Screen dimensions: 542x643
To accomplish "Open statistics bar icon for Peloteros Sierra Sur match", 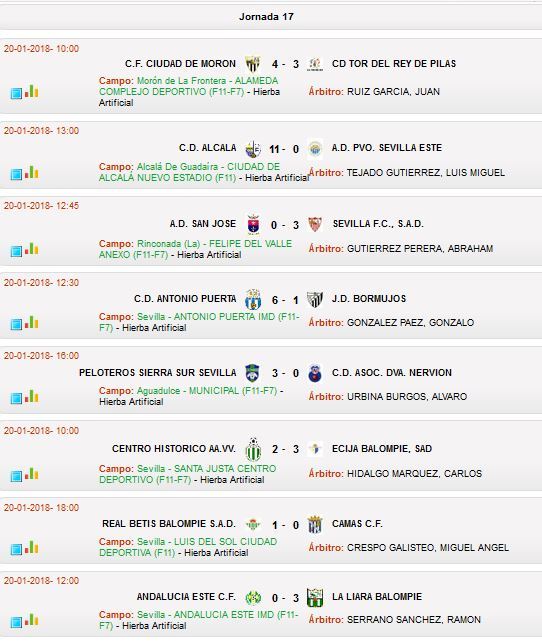I will point(32,396).
